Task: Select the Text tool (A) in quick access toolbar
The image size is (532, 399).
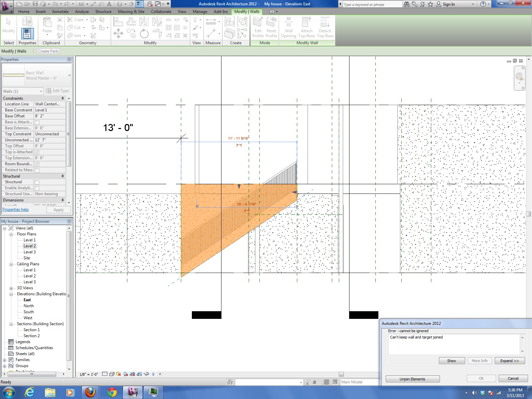Action: [x=109, y=4]
